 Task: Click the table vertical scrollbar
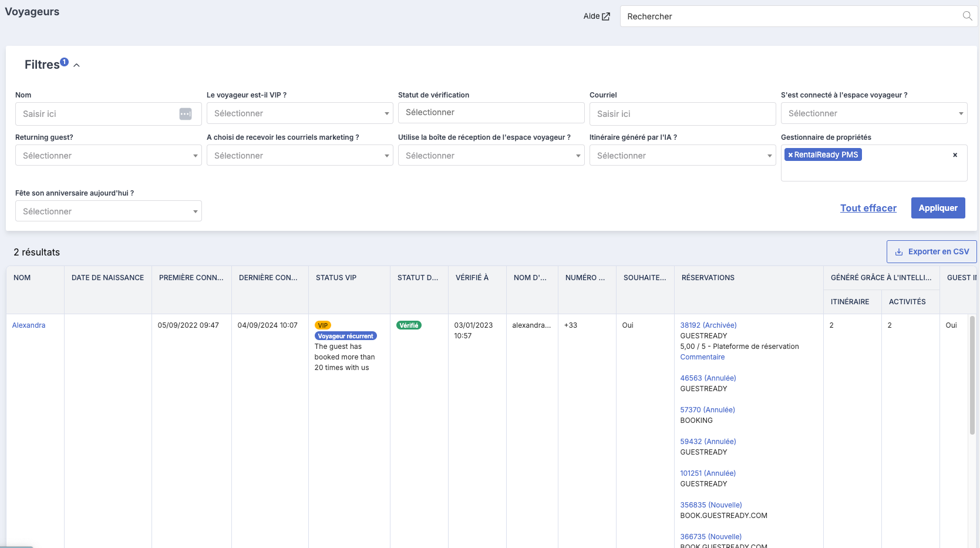[972, 376]
